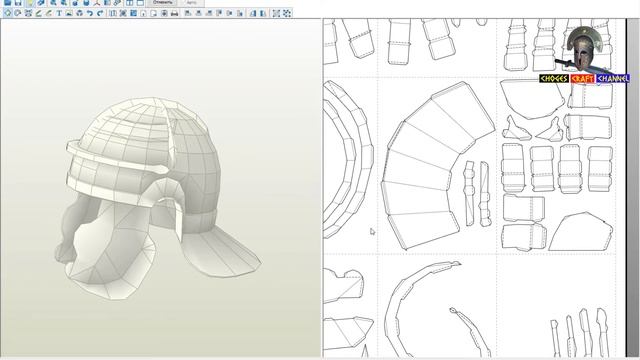Click the two-pane window layout icon
640x360 pixels.
click(130, 2)
